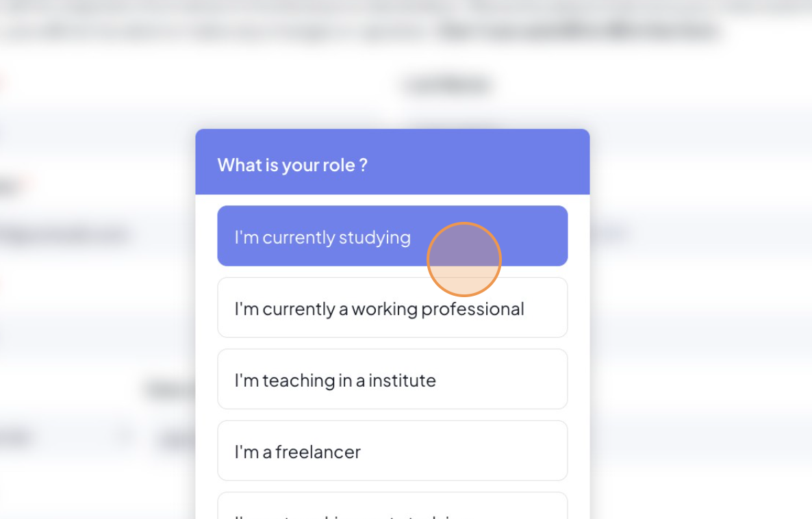This screenshot has width=812, height=519.
Task: Click the blue title bar of role dialog
Action: coord(479,162)
